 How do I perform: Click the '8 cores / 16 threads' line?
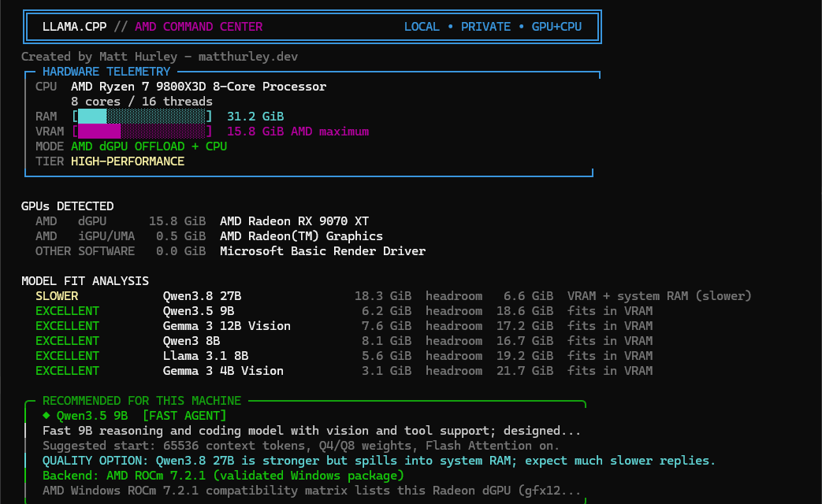click(x=142, y=102)
